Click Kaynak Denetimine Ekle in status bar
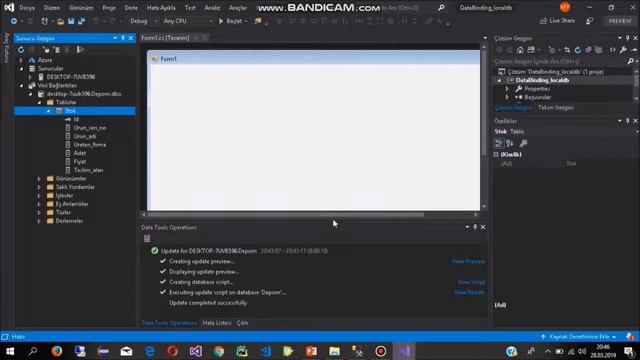 (579, 337)
